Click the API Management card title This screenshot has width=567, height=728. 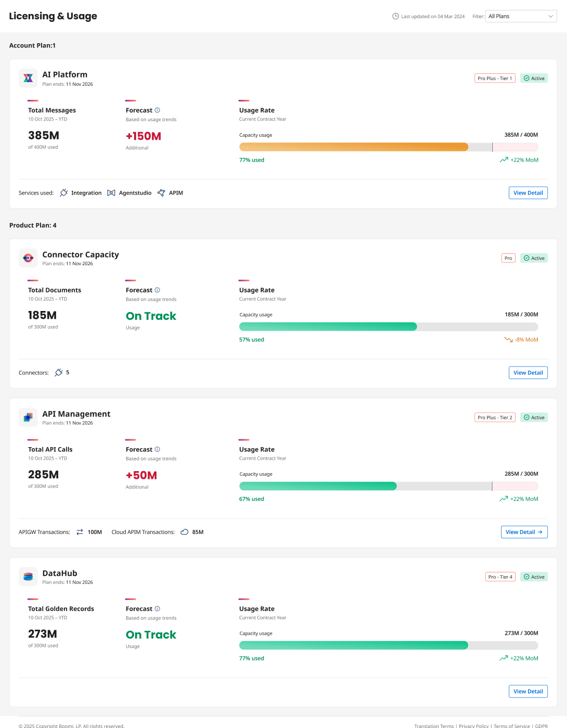76,414
